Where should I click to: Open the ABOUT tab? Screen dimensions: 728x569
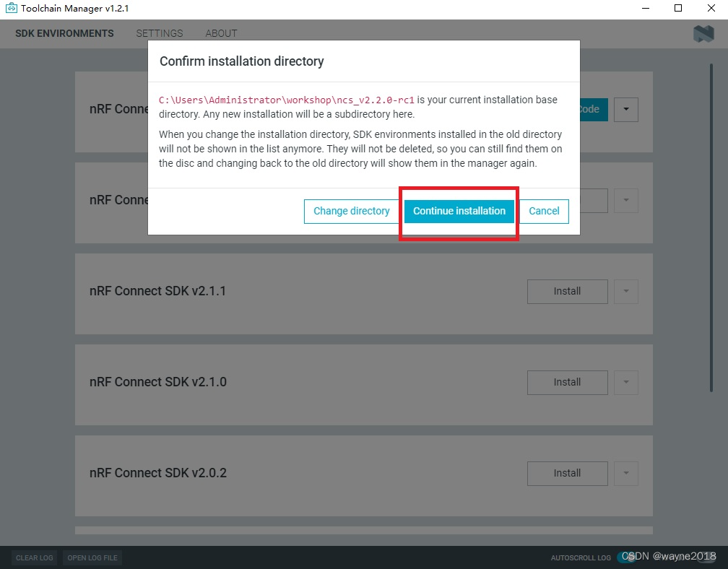tap(221, 33)
